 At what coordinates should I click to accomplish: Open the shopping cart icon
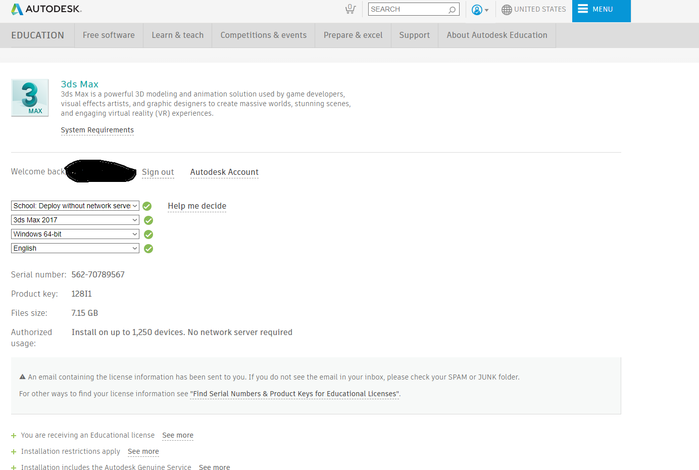[x=350, y=9]
